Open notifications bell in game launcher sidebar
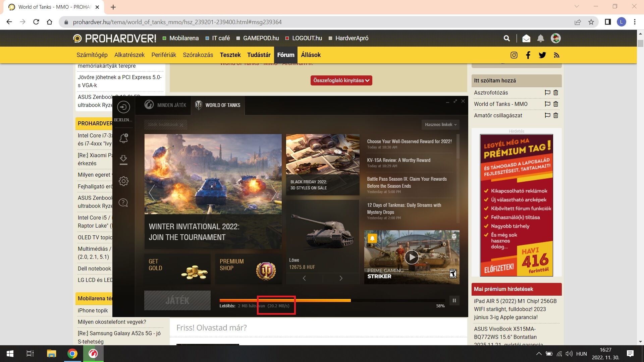 [123, 138]
